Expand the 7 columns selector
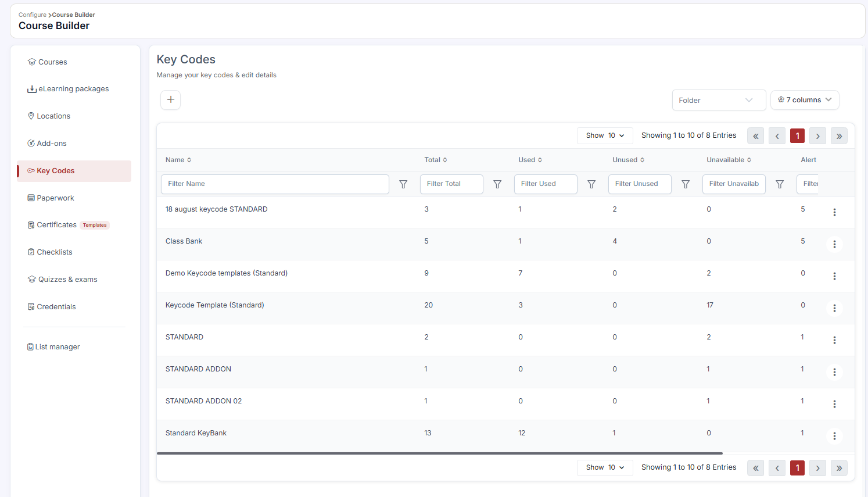Screen dimensions: 868x497 [x=805, y=100]
